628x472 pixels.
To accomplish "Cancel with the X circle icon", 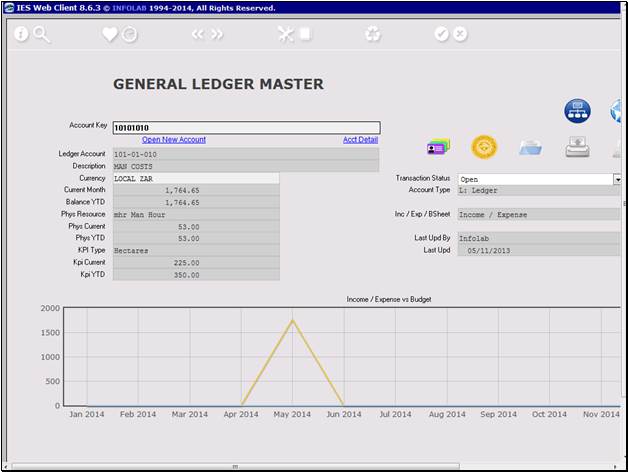I will 460,34.
